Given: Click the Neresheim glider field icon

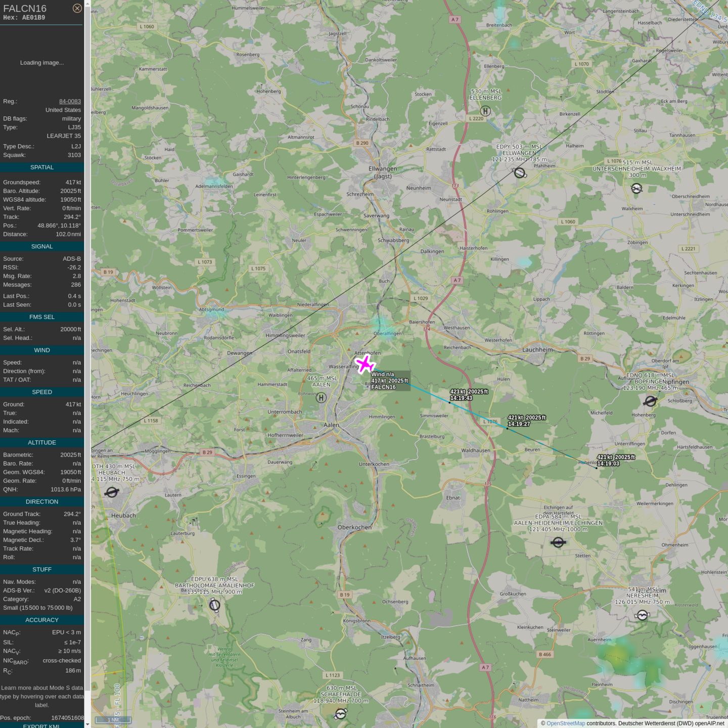Looking at the screenshot, I should tap(642, 615).
